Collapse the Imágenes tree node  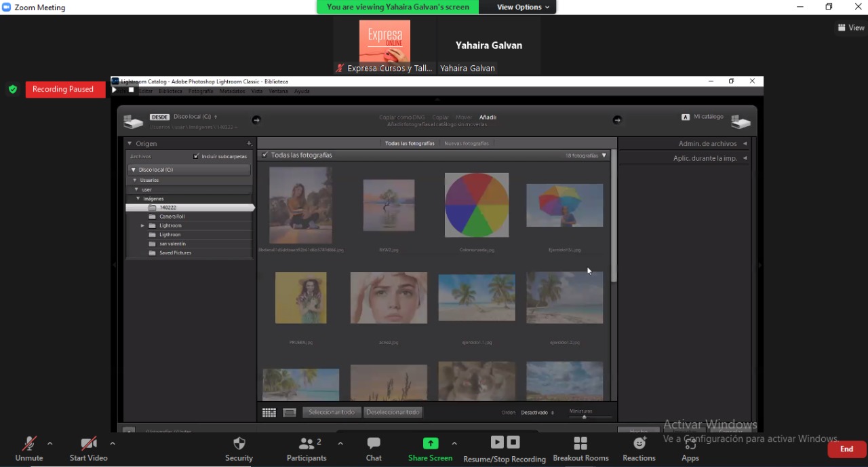138,199
